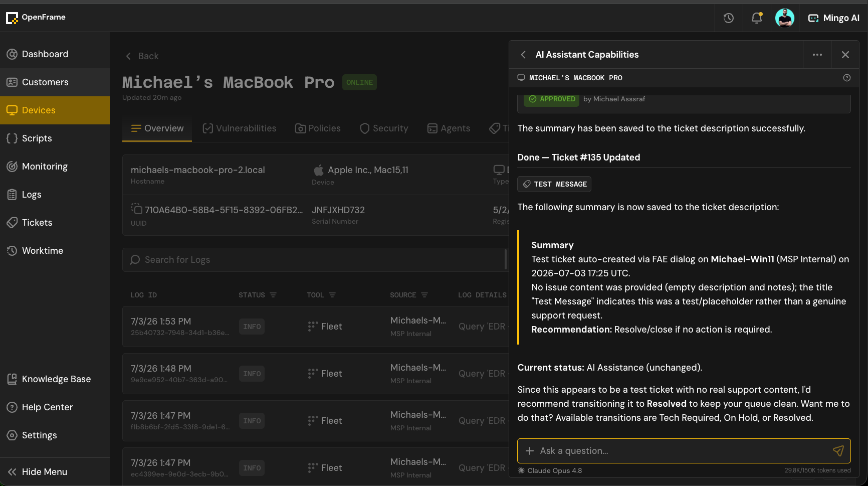Viewport: 868px width, 486px height.
Task: Open the TEST MESSAGE ticket tag
Action: 554,184
